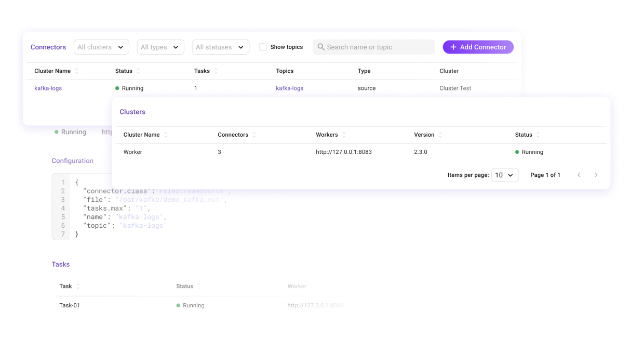Sort the Version column
Screen dimensions: 644x363
439,134
